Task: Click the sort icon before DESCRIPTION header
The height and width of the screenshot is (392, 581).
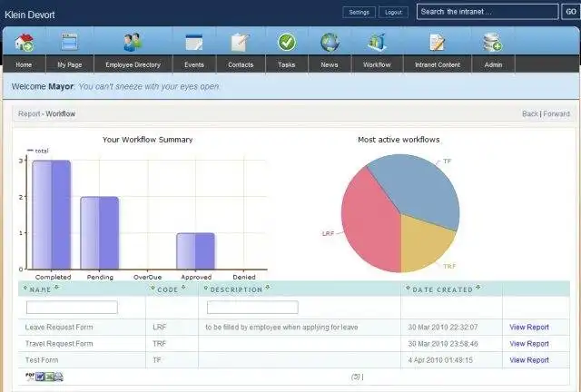Action: click(x=206, y=288)
